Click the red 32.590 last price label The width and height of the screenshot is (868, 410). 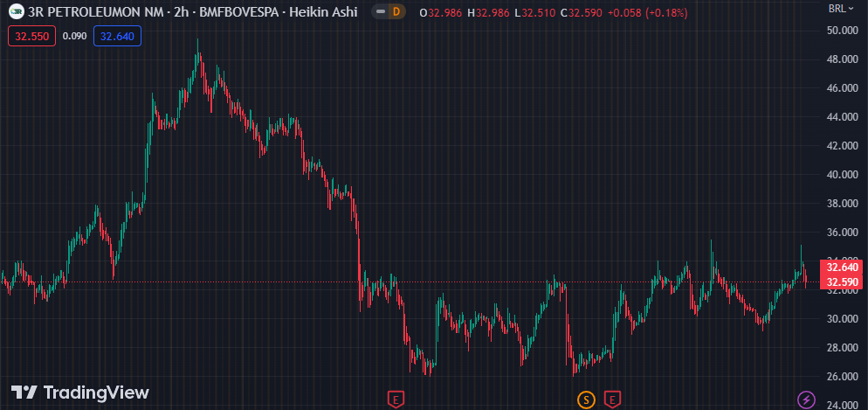tap(842, 282)
